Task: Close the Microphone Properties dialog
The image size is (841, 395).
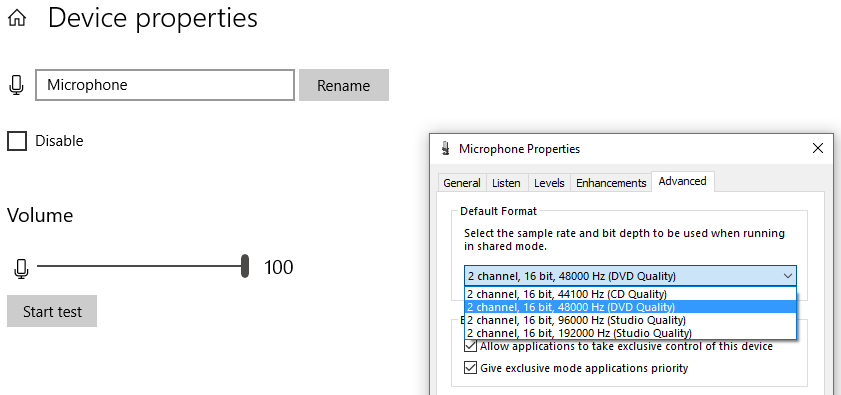Action: pyautogui.click(x=818, y=148)
